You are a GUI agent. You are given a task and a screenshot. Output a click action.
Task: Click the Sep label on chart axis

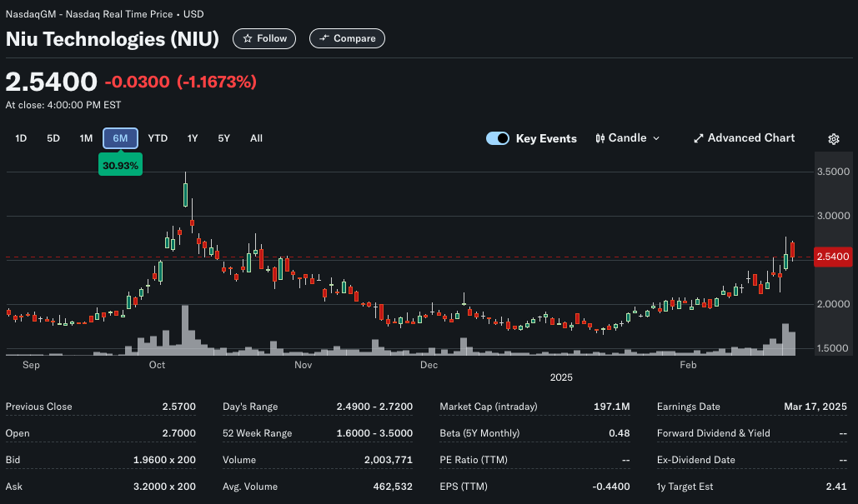click(x=31, y=365)
